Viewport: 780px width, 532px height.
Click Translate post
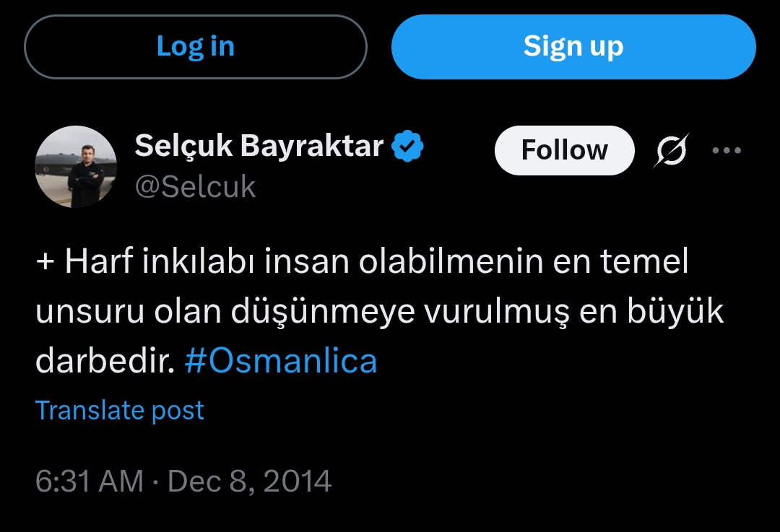tap(120, 411)
